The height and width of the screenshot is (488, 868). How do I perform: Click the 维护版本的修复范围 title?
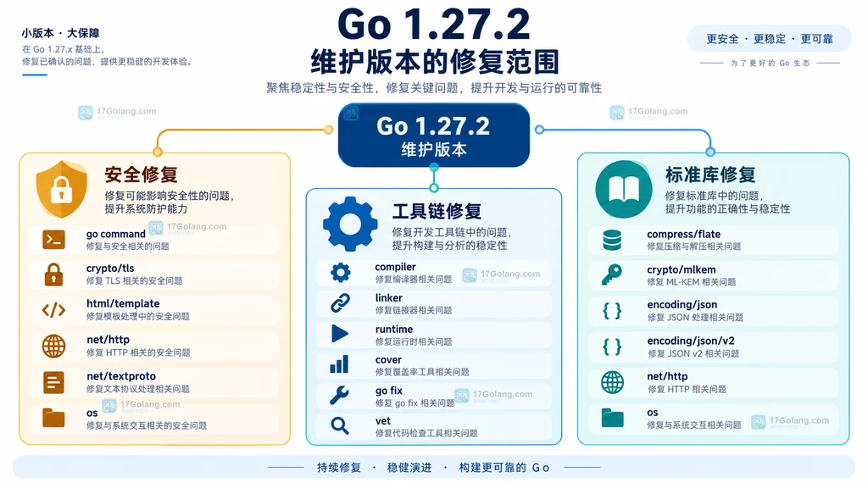[435, 62]
